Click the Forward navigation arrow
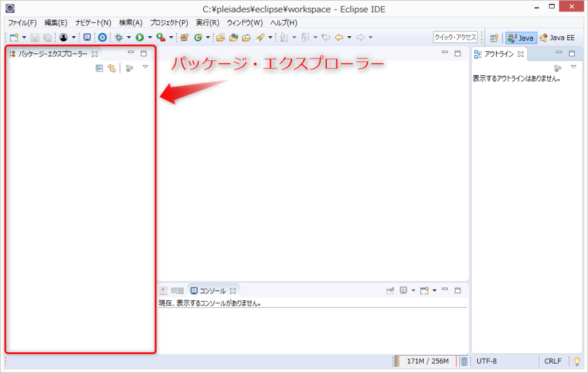Image resolution: width=588 pixels, height=373 pixels. click(361, 37)
